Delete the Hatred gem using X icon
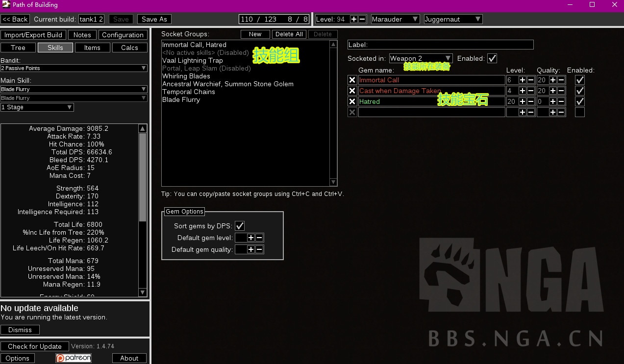This screenshot has width=624, height=364. pos(352,101)
